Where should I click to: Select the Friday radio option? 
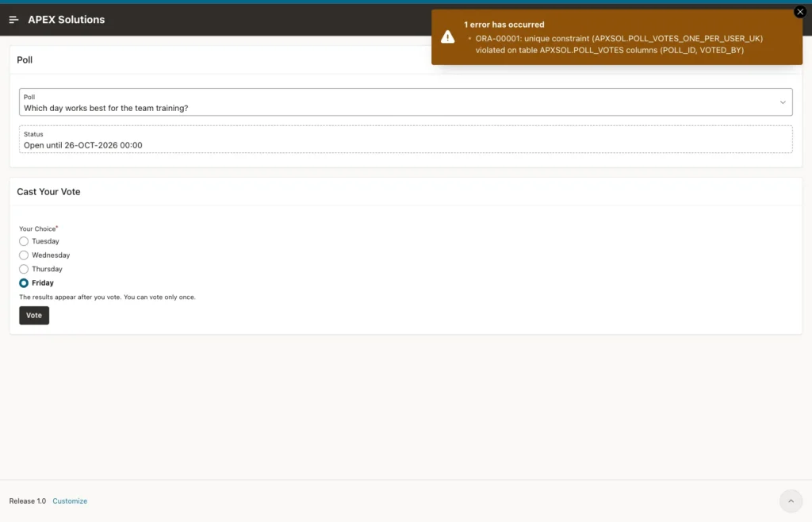pos(24,283)
